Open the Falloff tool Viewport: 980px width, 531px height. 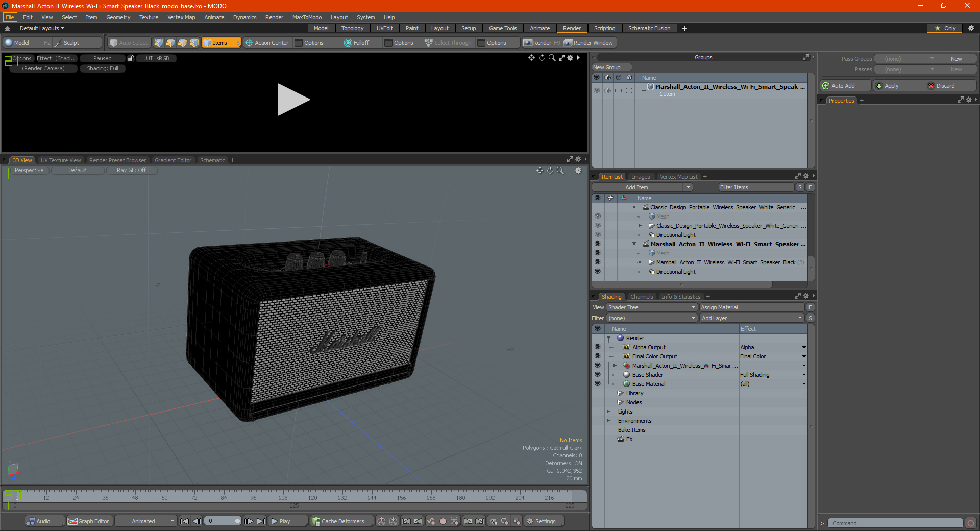click(357, 43)
